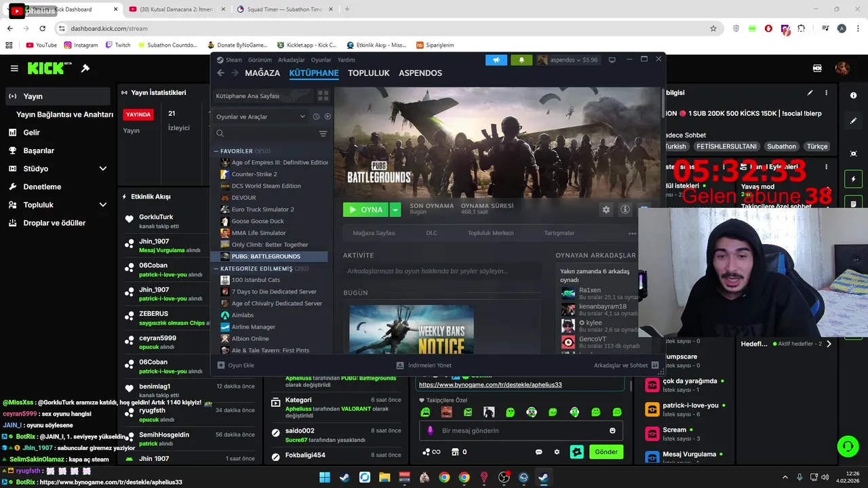The height and width of the screenshot is (488, 868).
Task: Open the Kick hamburger menu
Action: [x=14, y=68]
